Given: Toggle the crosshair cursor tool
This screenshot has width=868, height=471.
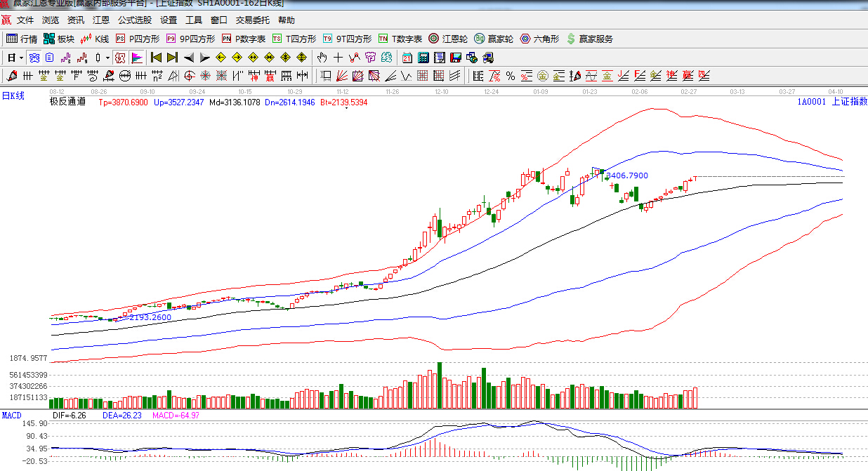Looking at the screenshot, I should [x=338, y=58].
